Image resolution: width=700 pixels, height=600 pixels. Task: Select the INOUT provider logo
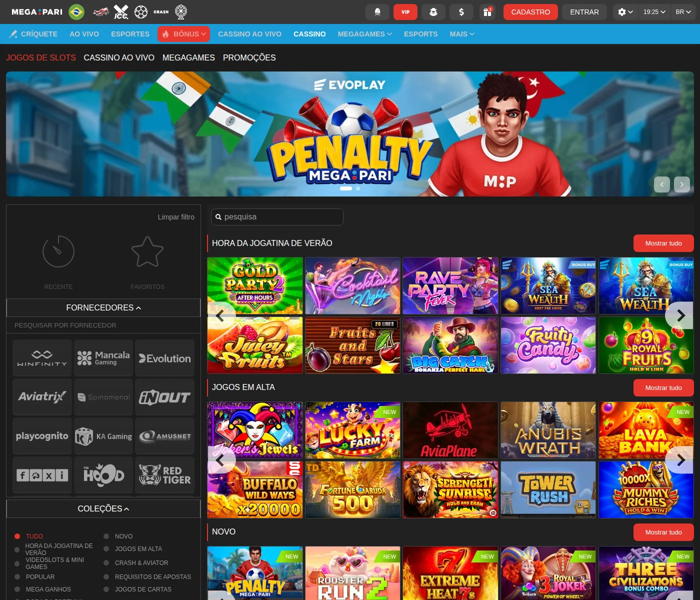pos(164,397)
